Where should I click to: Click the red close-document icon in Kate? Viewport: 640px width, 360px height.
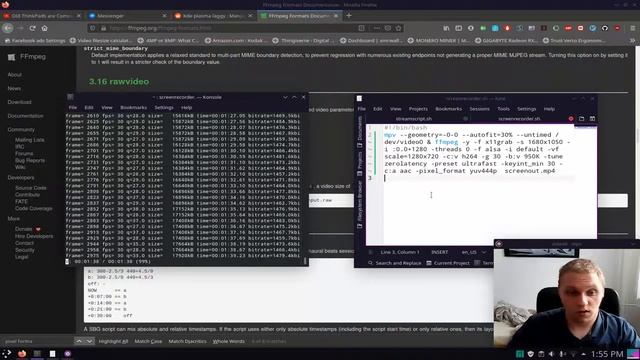(571, 119)
